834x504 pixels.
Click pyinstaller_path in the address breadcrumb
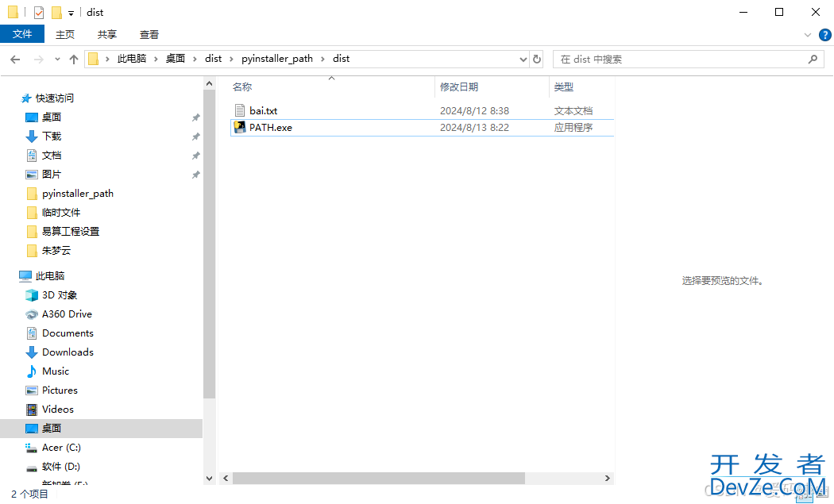277,59
